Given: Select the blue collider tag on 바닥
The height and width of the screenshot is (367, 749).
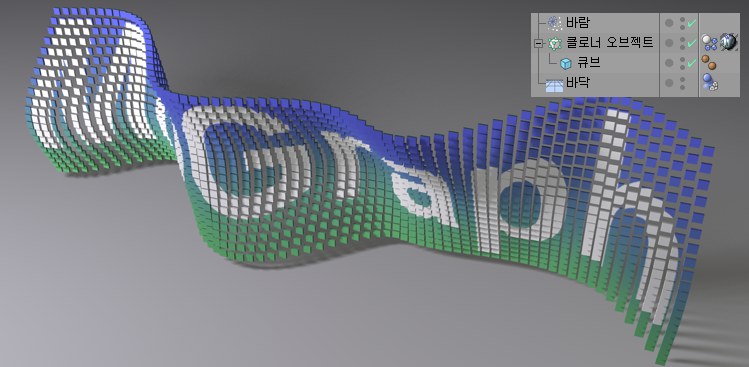Looking at the screenshot, I should (710, 82).
